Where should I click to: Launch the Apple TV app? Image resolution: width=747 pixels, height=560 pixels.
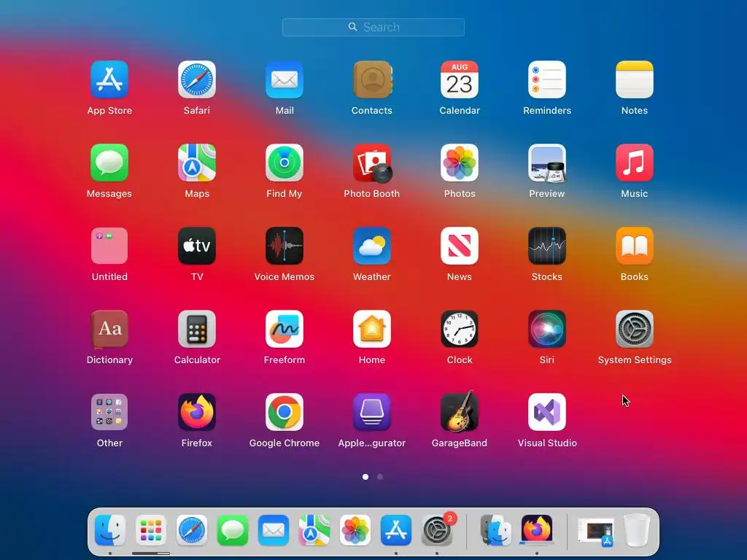pos(197,246)
